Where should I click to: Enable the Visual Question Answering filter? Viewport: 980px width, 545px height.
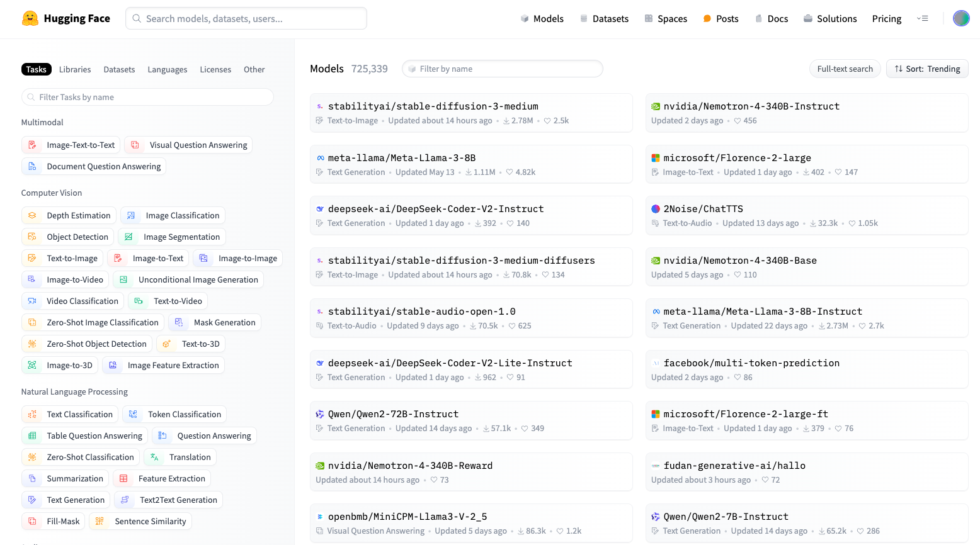pos(188,145)
